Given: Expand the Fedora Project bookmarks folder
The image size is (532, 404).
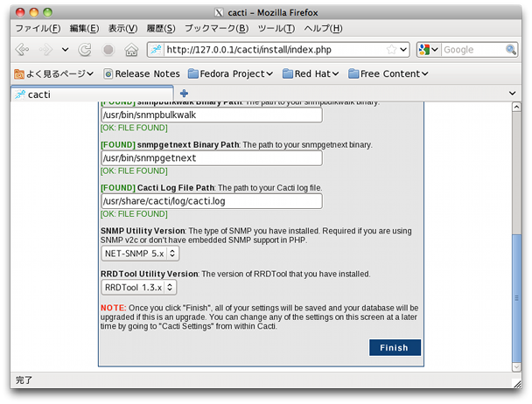Looking at the screenshot, I should pyautogui.click(x=230, y=73).
